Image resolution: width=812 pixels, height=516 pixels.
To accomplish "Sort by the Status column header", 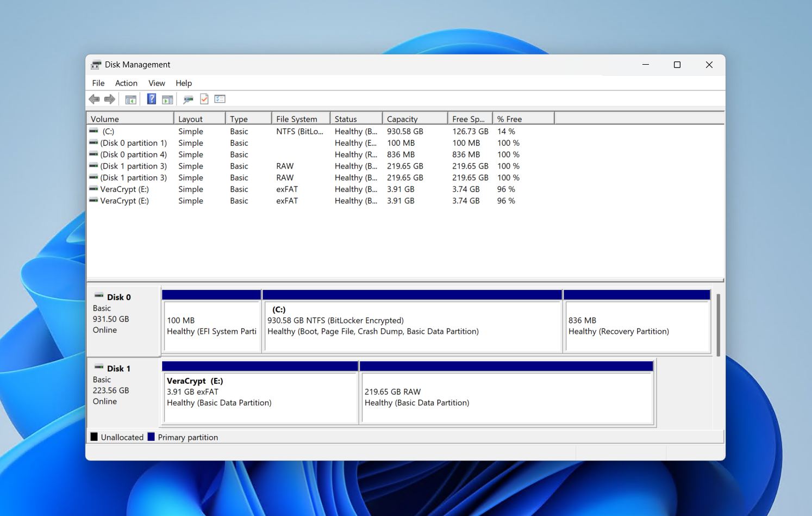I will (356, 119).
